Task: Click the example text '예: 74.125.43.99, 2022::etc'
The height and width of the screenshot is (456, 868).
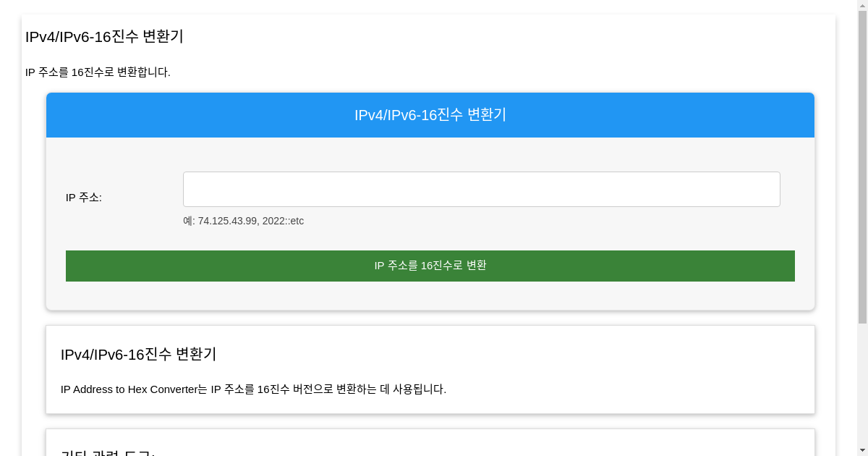Action: [243, 221]
